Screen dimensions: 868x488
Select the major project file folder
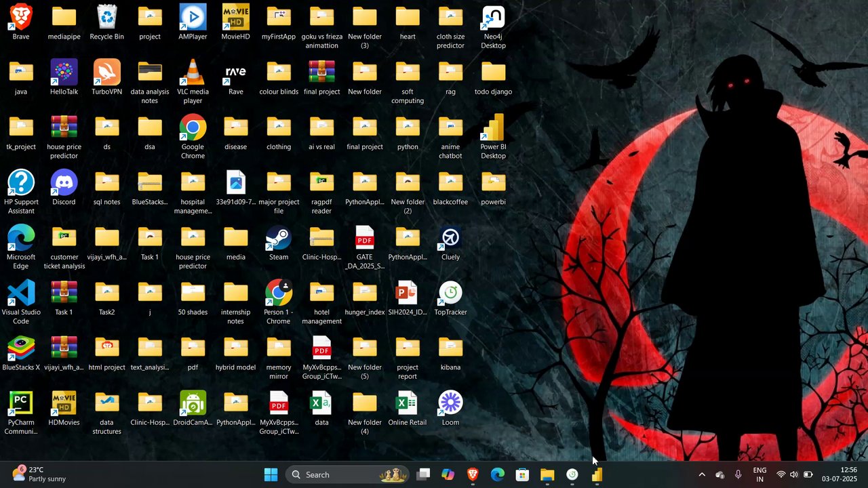[x=279, y=192]
